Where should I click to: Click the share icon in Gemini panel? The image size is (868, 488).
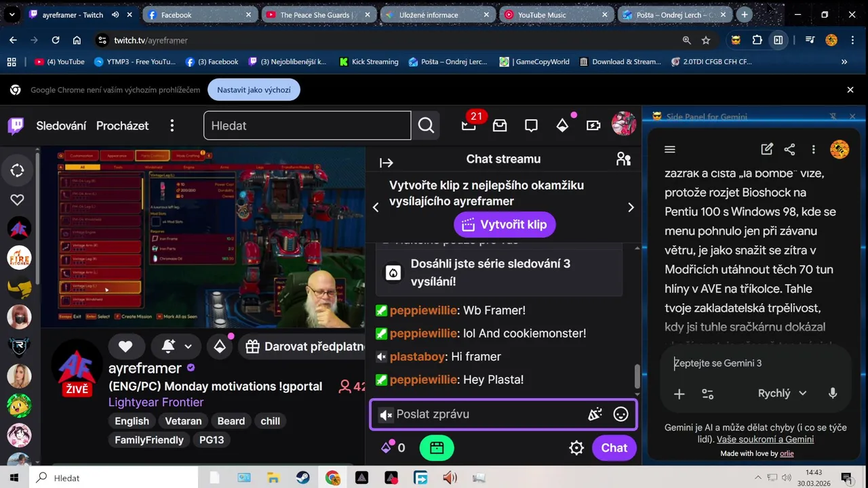789,149
